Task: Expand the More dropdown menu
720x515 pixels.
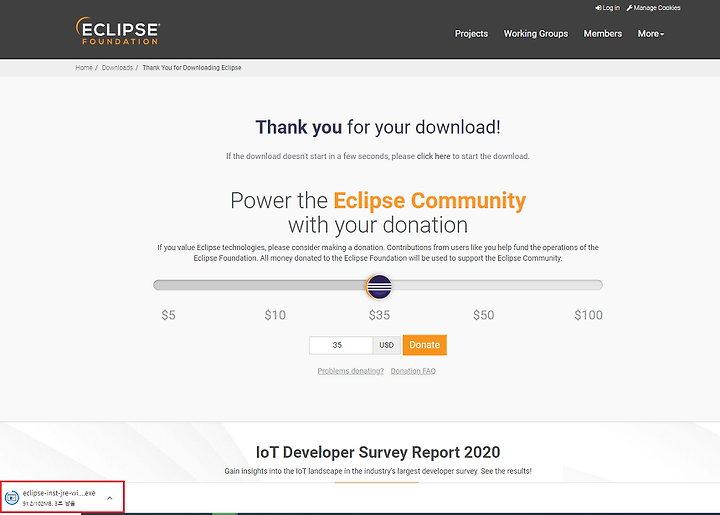Action: point(651,34)
